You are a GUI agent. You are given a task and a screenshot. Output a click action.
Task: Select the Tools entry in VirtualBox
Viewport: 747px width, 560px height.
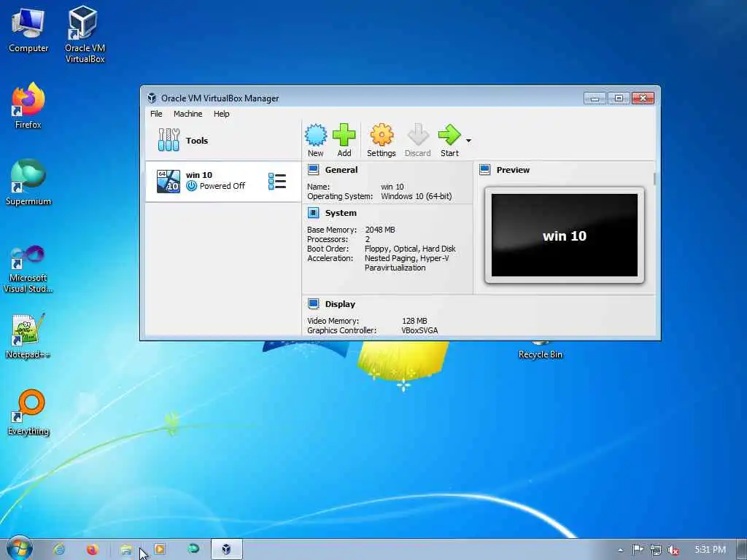tap(223, 141)
